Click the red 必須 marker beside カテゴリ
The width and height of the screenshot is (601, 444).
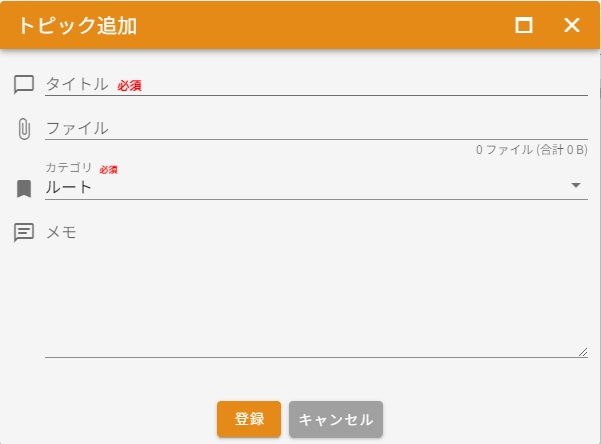coord(109,169)
